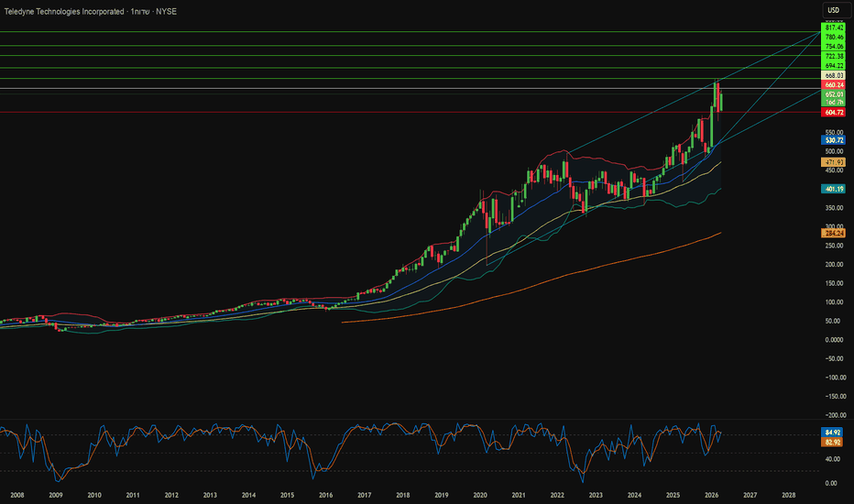Click the 2020 label on time axis
Image resolution: width=854 pixels, height=504 pixels.
(x=480, y=494)
